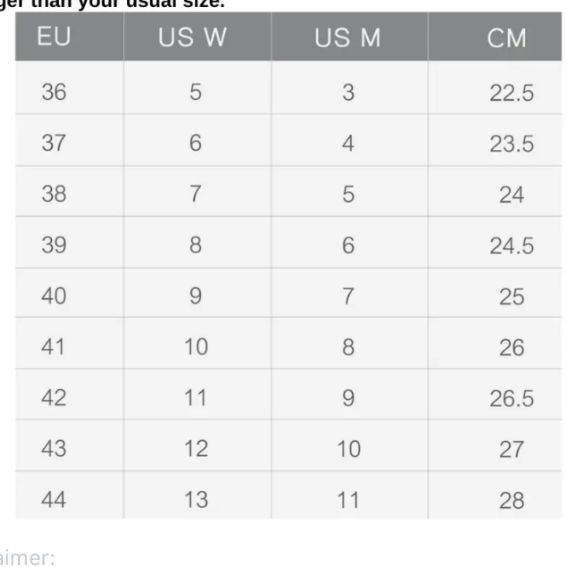Click the partial disclaimer text below table
Image resolution: width=567 pixels, height=567 pixels.
27,558
